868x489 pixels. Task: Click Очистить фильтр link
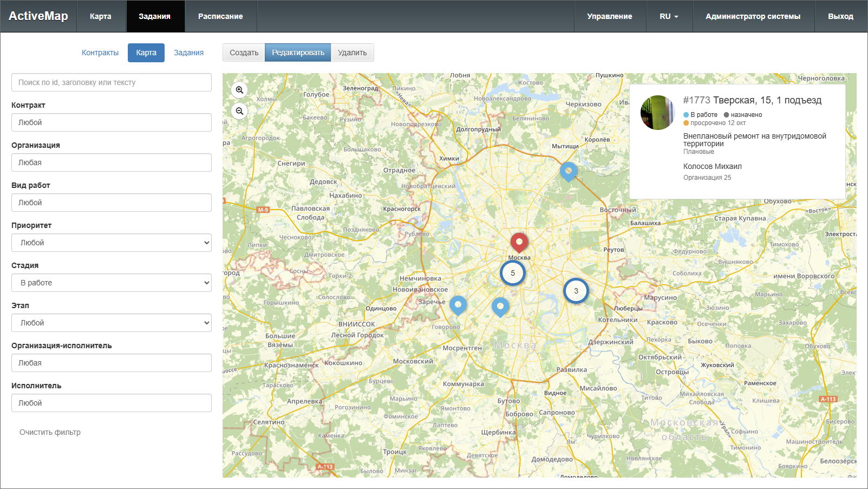click(50, 432)
